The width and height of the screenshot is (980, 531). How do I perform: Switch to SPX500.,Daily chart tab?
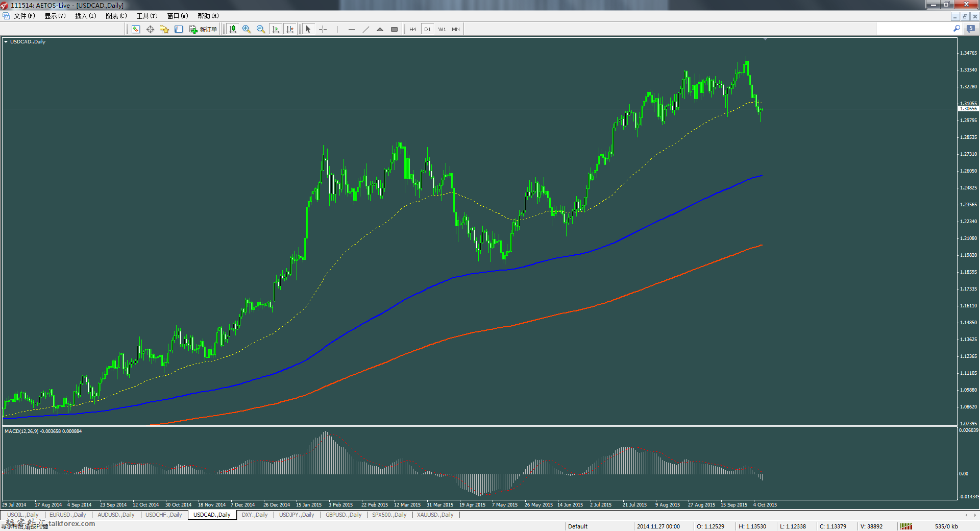pyautogui.click(x=389, y=515)
